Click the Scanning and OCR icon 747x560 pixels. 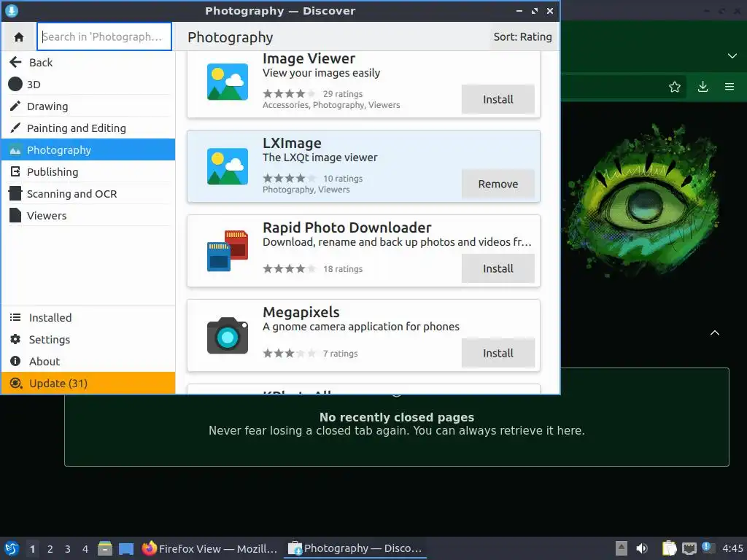[x=15, y=193]
